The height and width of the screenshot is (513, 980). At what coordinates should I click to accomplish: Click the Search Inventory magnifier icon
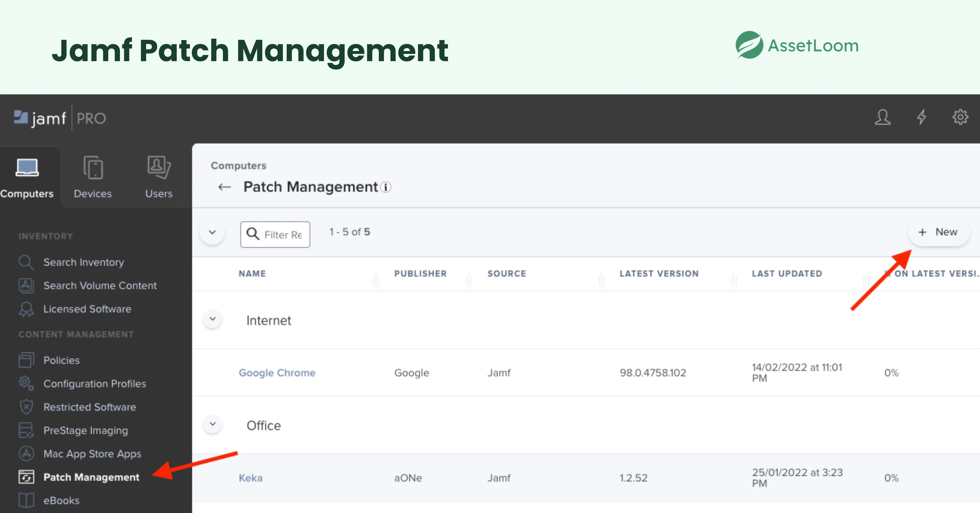click(26, 262)
